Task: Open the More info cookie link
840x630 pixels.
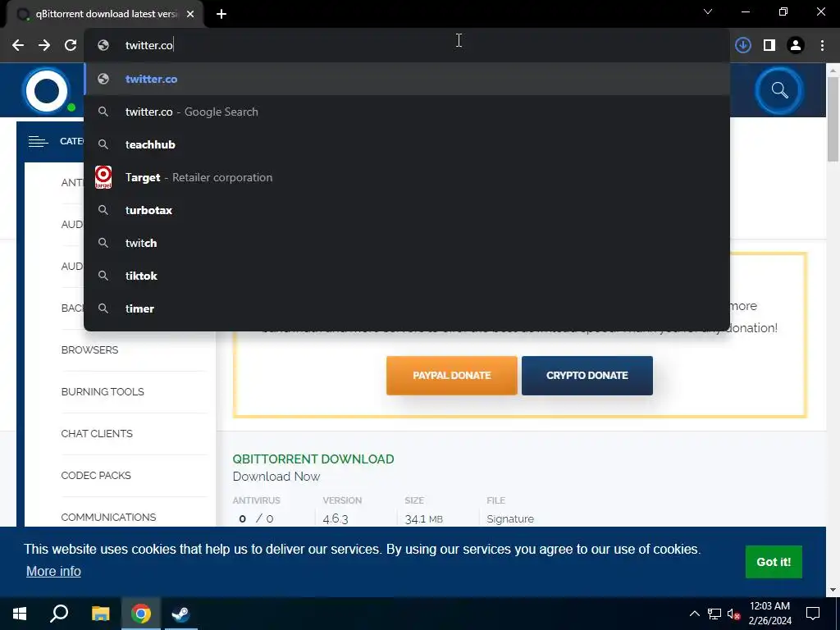Action: click(53, 571)
